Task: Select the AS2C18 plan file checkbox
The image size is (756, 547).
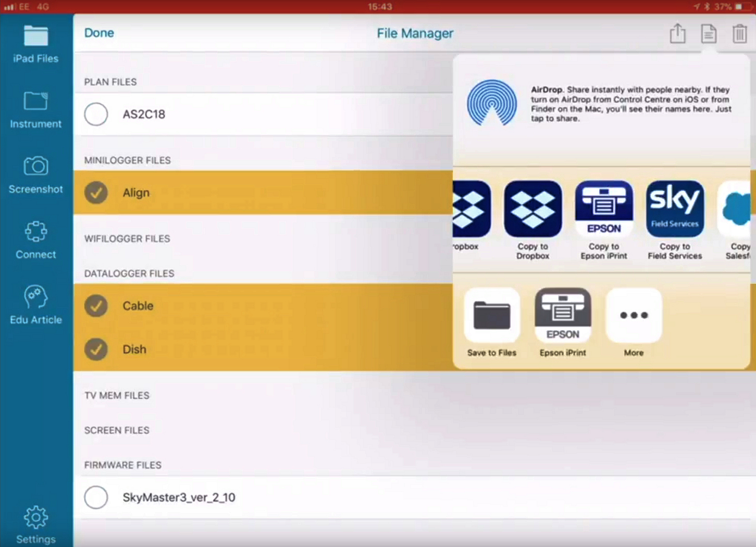Action: point(96,114)
